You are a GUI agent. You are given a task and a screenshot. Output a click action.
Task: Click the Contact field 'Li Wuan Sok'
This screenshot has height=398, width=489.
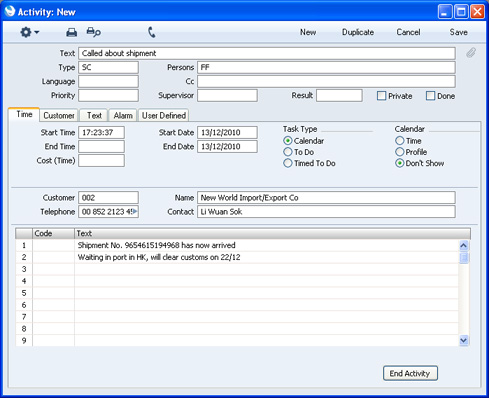[326, 212]
